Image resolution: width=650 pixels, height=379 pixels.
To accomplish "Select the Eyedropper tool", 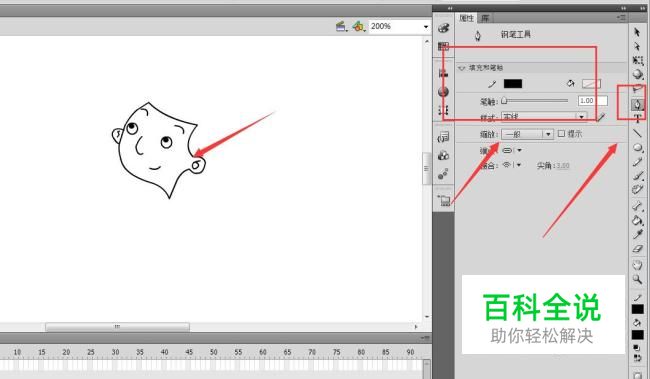I will coord(638,234).
